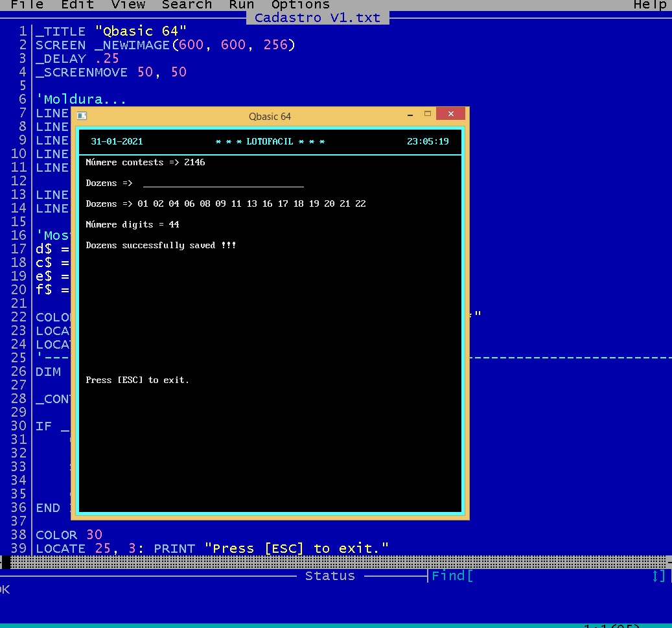
Task: Open the File menu
Action: [27, 5]
